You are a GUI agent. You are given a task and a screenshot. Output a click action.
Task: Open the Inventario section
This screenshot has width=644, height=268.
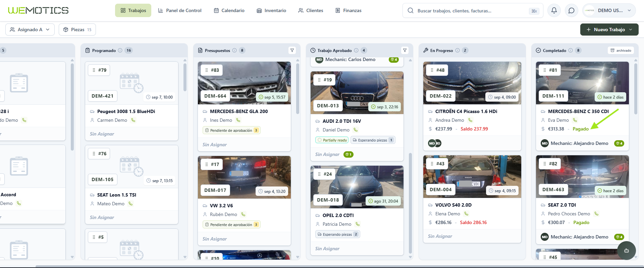(271, 10)
